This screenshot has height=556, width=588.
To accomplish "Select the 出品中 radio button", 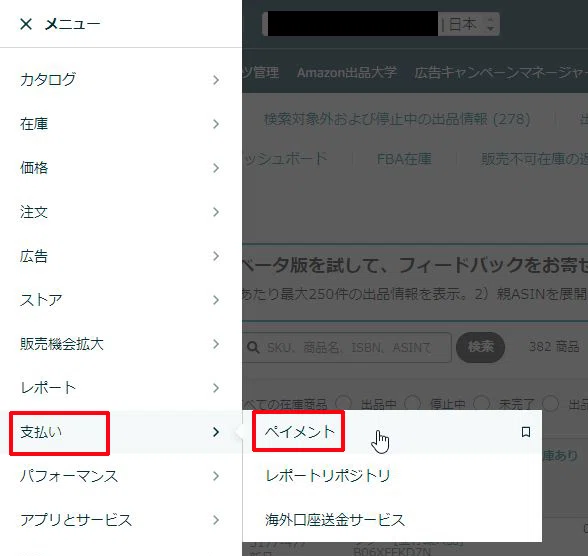I will click(344, 404).
